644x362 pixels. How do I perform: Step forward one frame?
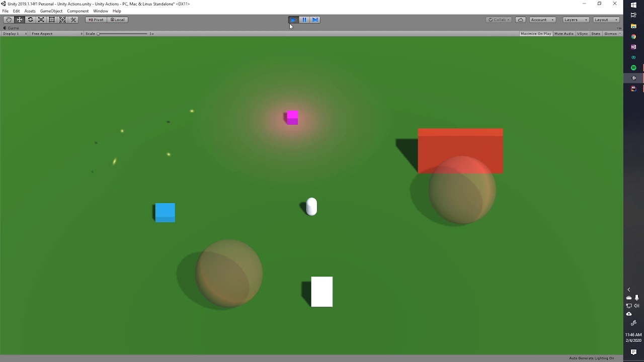click(x=315, y=20)
